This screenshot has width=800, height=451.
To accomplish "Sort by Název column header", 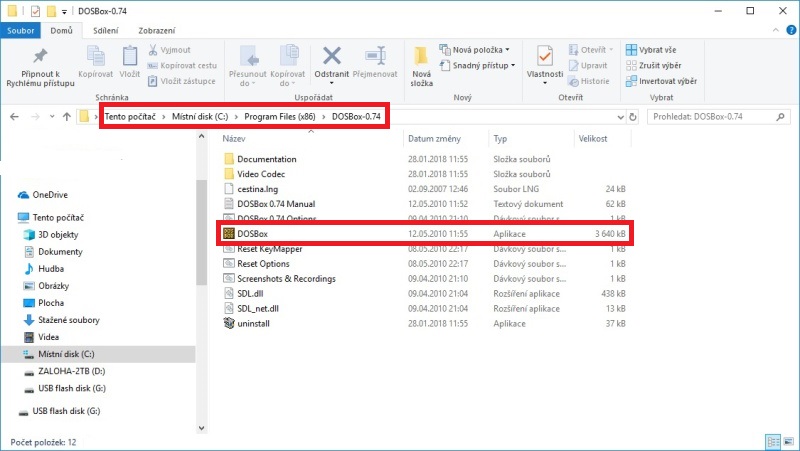I will [234, 139].
